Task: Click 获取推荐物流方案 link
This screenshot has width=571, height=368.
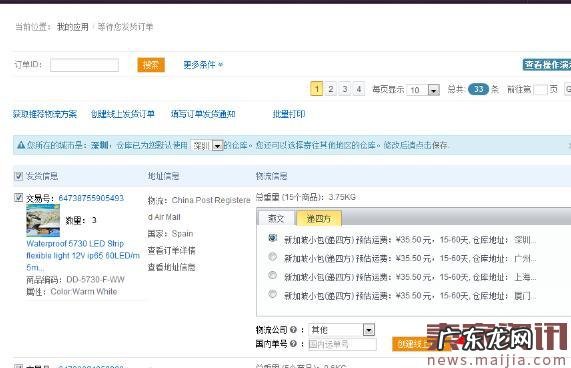Action: point(45,114)
